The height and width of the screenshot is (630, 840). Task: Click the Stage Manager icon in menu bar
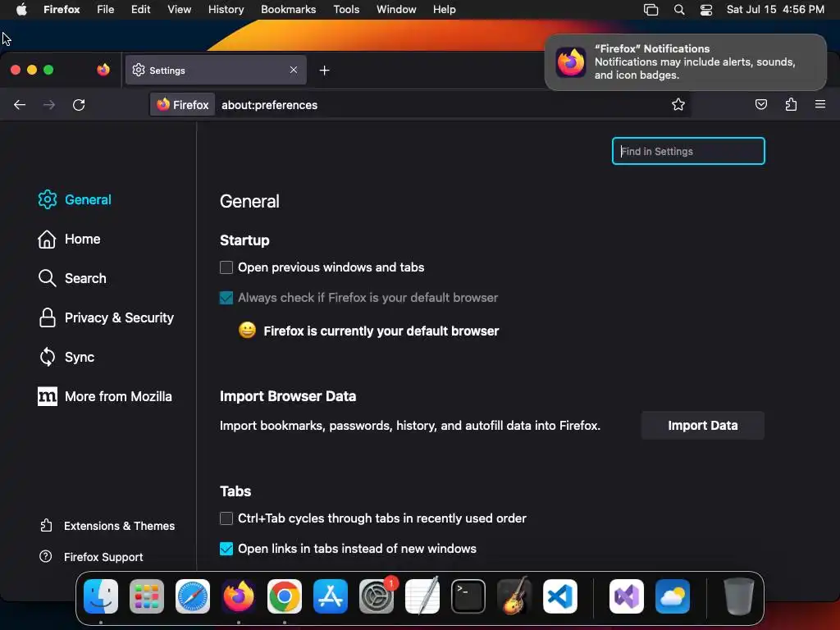tap(651, 10)
